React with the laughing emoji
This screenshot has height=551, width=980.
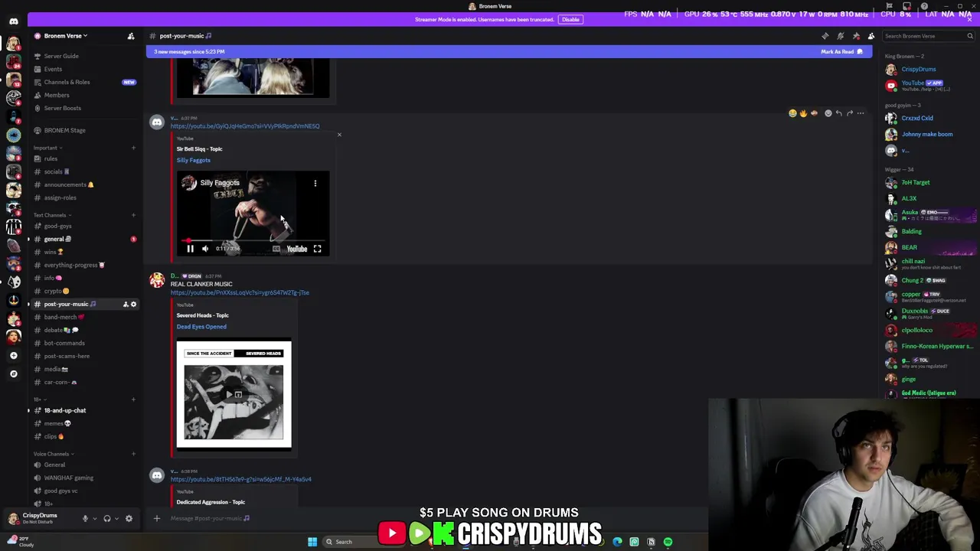coord(792,113)
